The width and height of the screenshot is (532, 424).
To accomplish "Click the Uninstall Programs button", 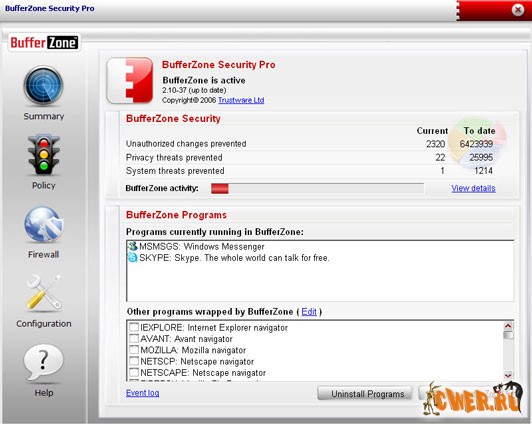I will point(365,394).
